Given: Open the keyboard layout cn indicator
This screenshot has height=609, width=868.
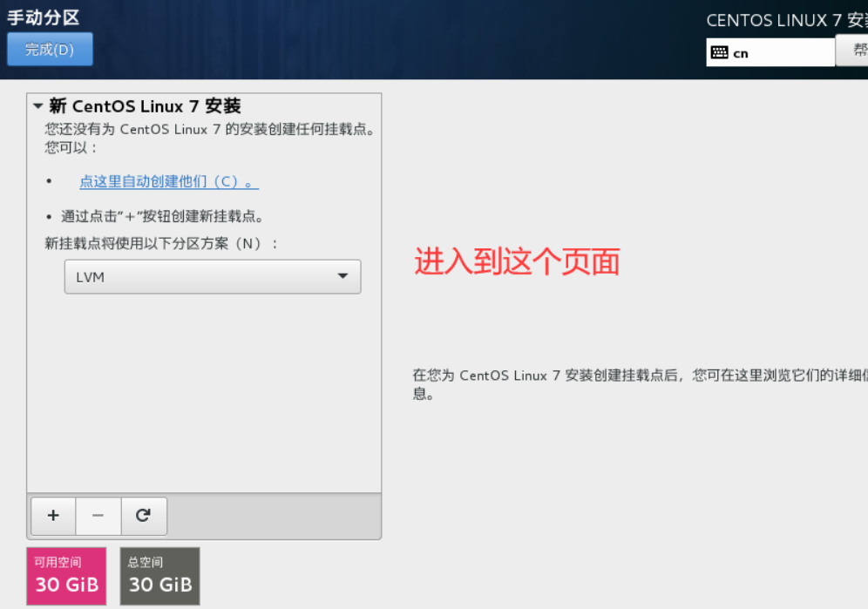Looking at the screenshot, I should (770, 52).
